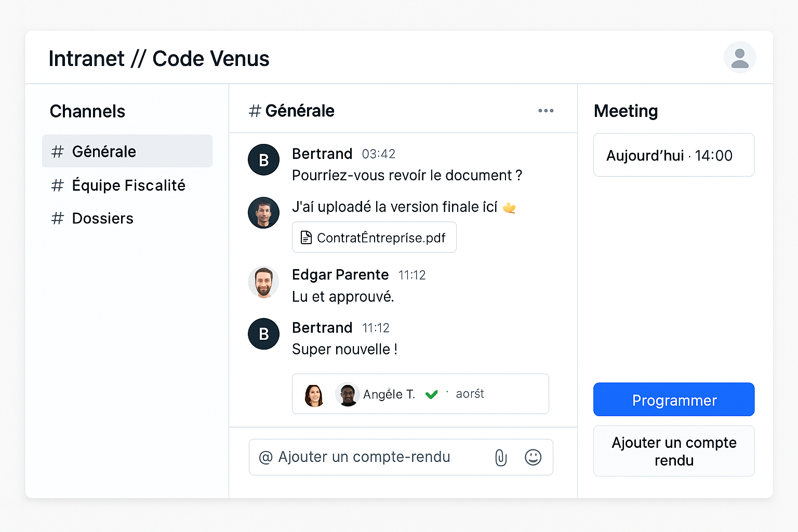798x532 pixels.
Task: Click the Aujourd'hui 14:00 meeting time field
Action: (674, 155)
